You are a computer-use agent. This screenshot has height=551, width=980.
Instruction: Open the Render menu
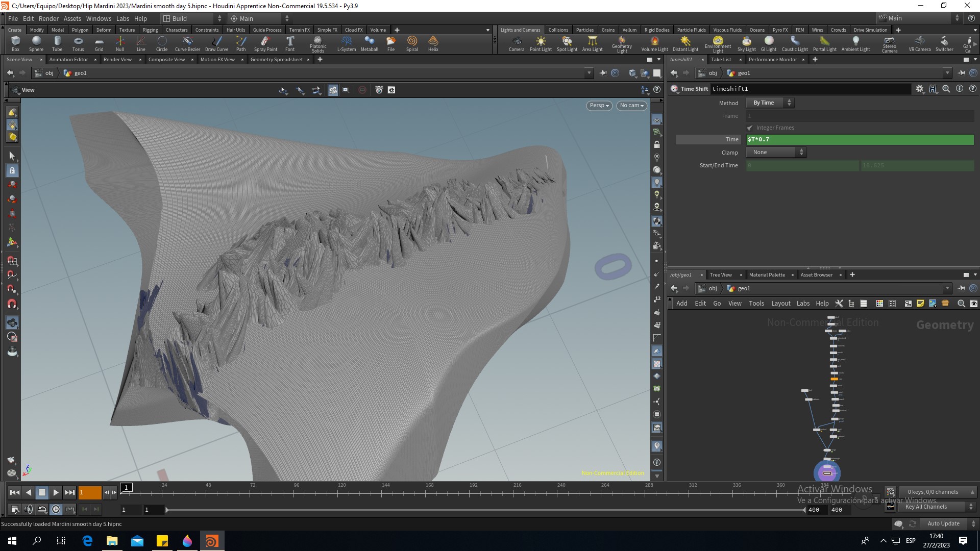48,18
